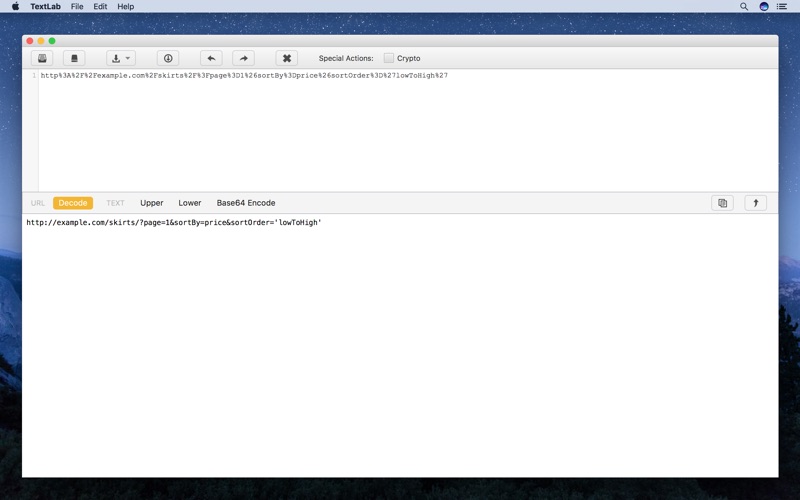Select the Decode URL action
The width and height of the screenshot is (800, 500).
pos(73,203)
